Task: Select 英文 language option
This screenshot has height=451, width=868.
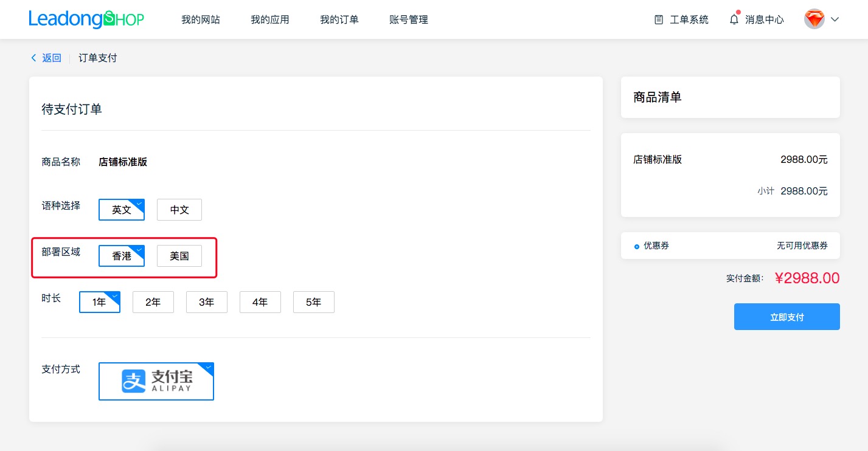Action: [x=122, y=210]
